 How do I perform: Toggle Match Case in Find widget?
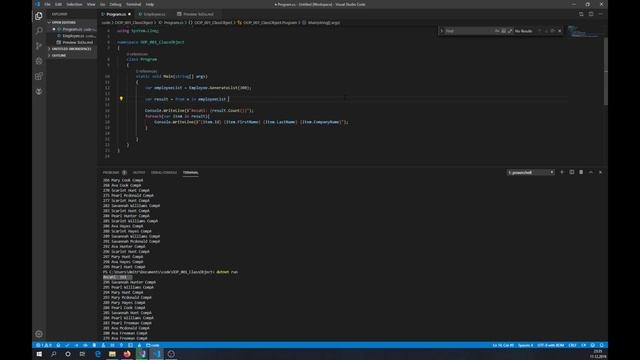pyautogui.click(x=497, y=31)
